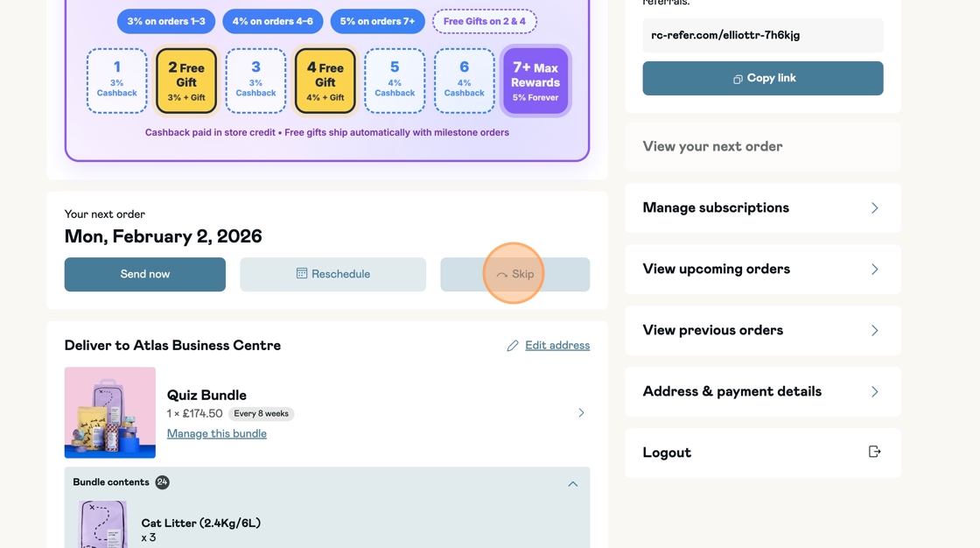Collapse the Bundle contents section

[x=572, y=483]
